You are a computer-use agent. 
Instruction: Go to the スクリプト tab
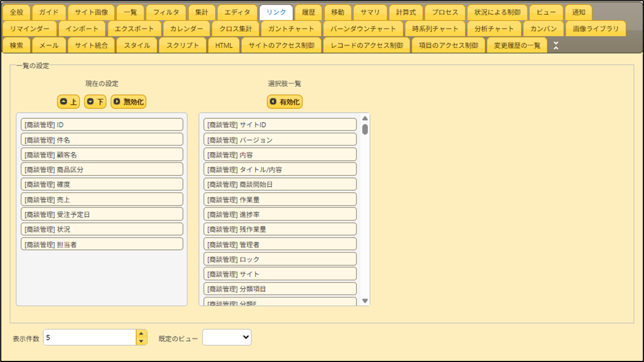[183, 45]
